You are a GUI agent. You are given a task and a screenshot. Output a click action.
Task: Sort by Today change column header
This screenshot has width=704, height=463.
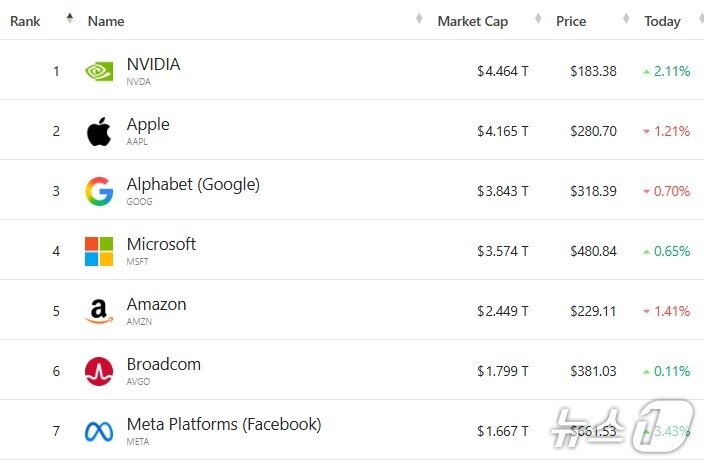(662, 21)
